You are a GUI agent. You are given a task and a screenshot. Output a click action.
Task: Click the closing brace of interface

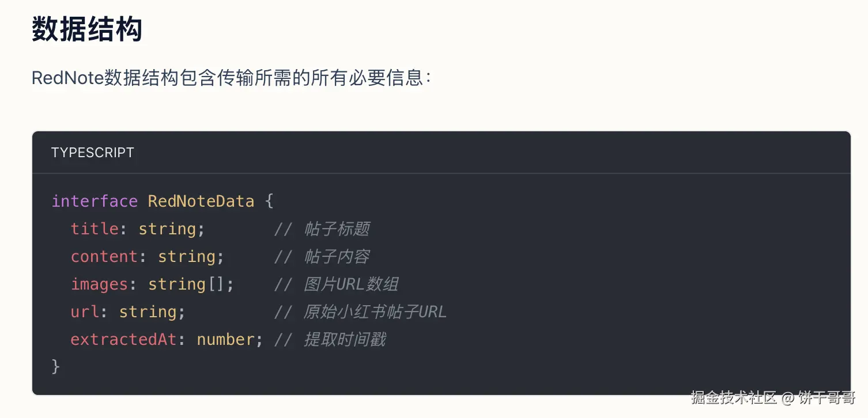pos(56,366)
